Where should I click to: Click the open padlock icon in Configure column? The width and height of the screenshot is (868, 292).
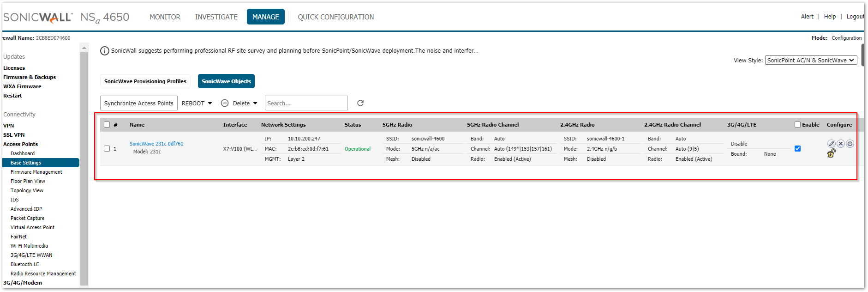[831, 153]
